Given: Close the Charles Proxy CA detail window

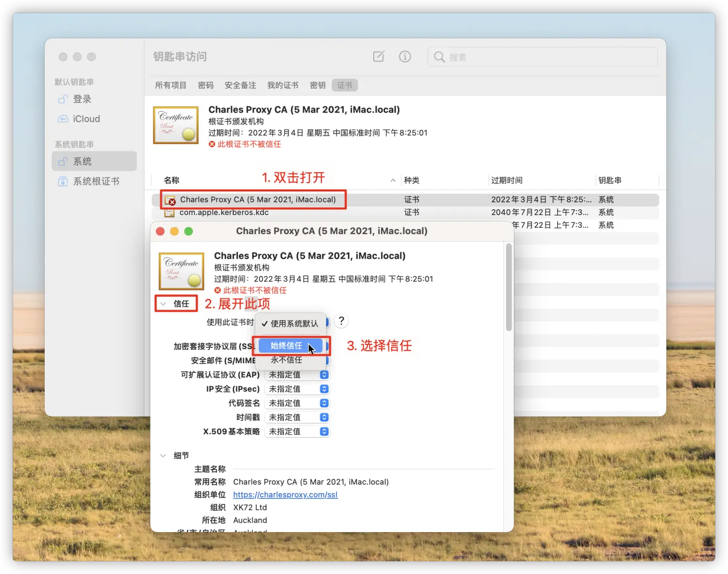Looking at the screenshot, I should click(x=160, y=231).
